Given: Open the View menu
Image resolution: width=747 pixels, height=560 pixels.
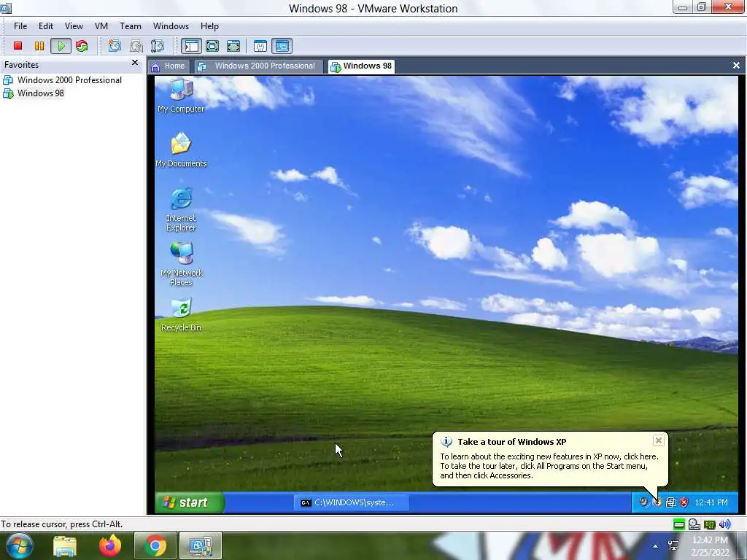Looking at the screenshot, I should (x=74, y=26).
